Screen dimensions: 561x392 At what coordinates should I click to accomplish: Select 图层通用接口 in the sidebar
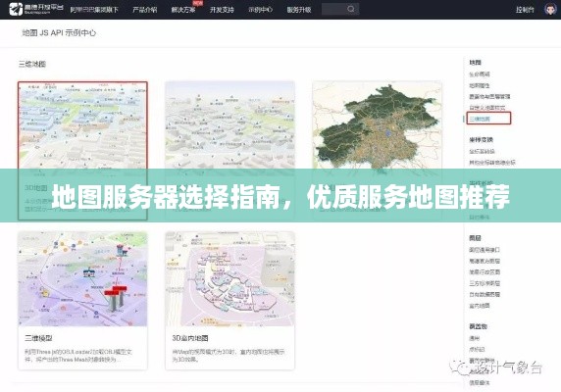click(484, 250)
